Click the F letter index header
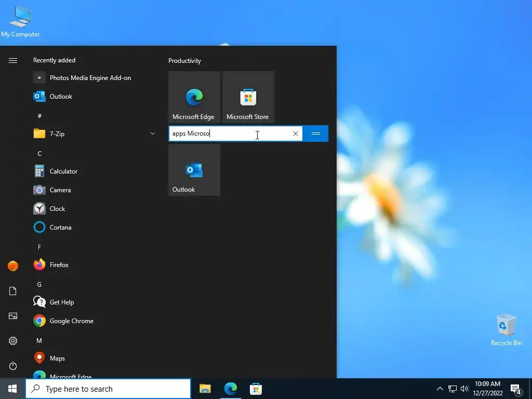Viewport: 532px width, 399px height. (x=39, y=247)
